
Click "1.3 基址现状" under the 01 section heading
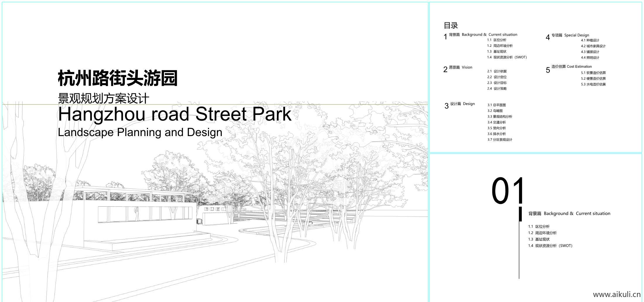[539, 239]
